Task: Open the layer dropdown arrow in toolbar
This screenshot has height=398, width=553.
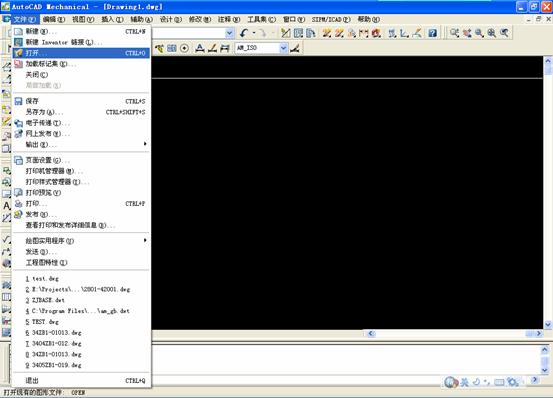Action: (x=230, y=33)
